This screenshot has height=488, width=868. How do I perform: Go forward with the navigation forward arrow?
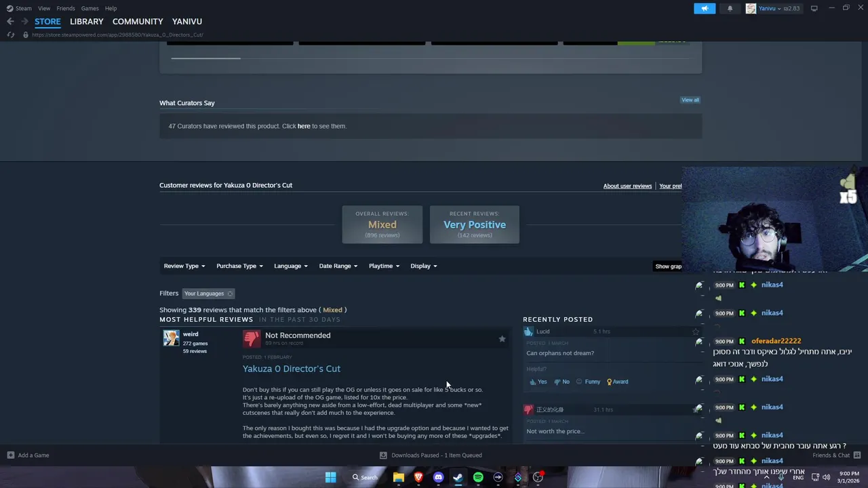pos(24,22)
